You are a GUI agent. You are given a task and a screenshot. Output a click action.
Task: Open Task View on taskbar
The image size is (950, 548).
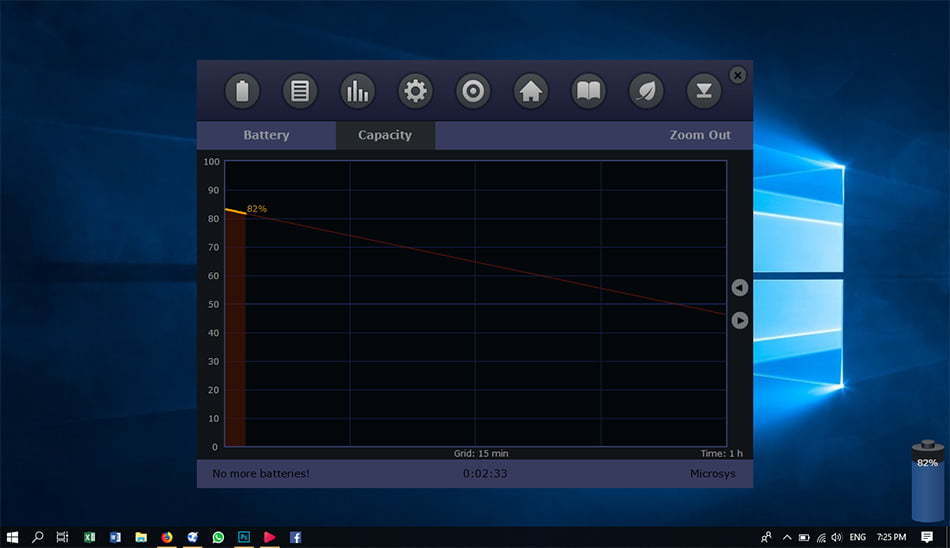click(62, 537)
